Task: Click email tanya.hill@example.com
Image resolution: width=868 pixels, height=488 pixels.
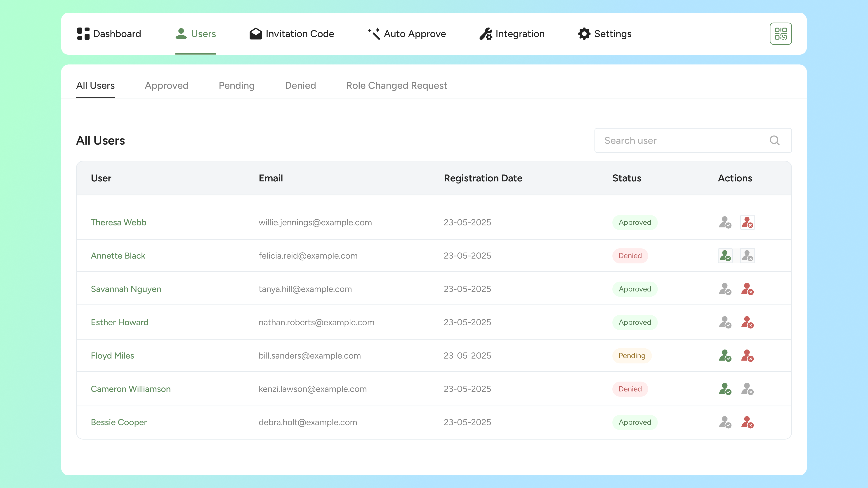Action: pos(305,289)
